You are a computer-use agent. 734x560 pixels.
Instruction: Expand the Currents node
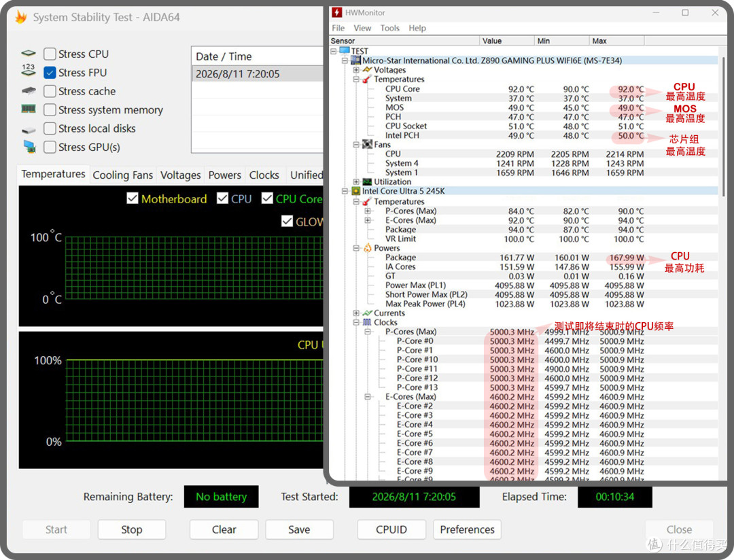pyautogui.click(x=356, y=313)
